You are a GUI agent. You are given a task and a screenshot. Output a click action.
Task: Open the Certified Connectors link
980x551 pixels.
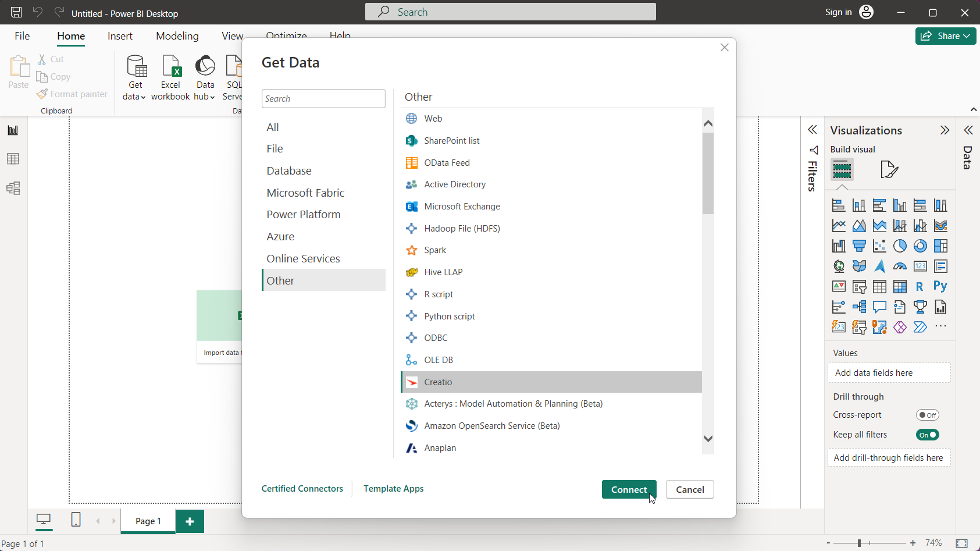pyautogui.click(x=302, y=489)
